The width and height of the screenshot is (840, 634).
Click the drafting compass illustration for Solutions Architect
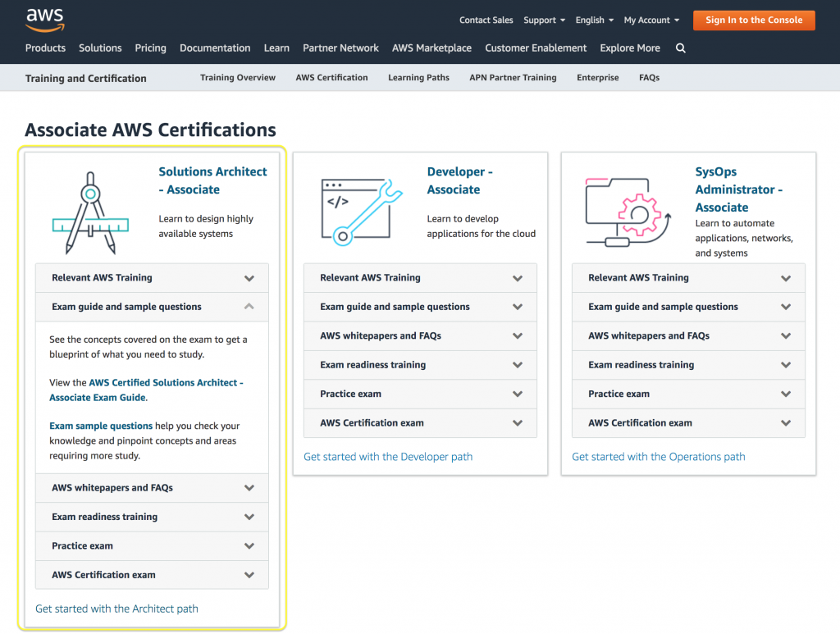[x=90, y=209]
